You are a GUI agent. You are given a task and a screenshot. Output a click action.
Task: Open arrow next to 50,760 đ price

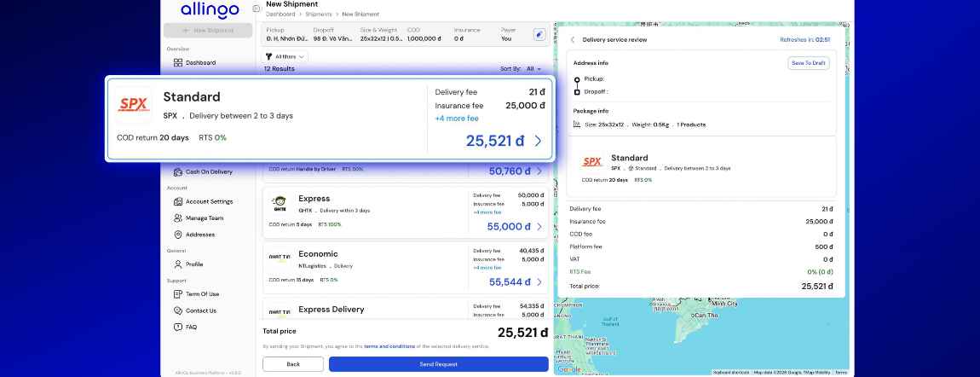[539, 171]
